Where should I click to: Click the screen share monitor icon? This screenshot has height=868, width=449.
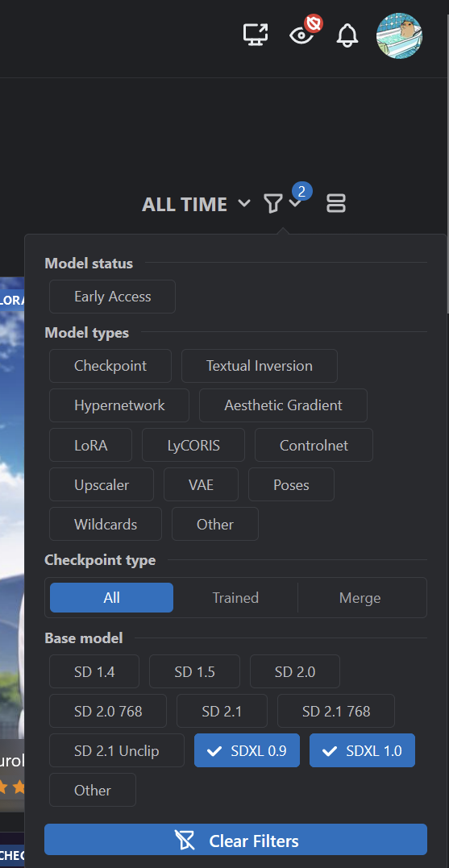256,35
